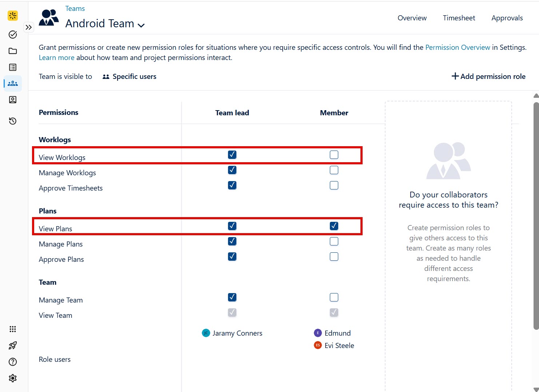Screen dimensions: 539x392
Task: Open the reports list icon in sidebar
Action: click(12, 67)
